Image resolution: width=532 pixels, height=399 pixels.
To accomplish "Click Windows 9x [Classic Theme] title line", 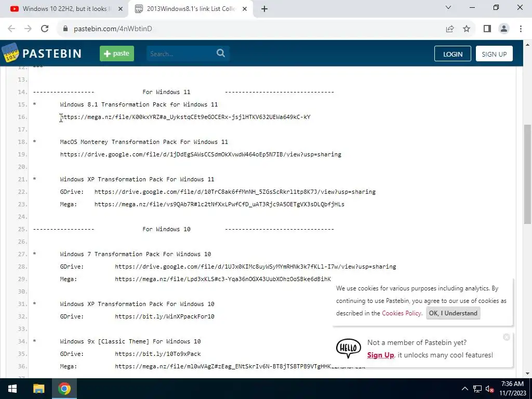I will (x=130, y=341).
